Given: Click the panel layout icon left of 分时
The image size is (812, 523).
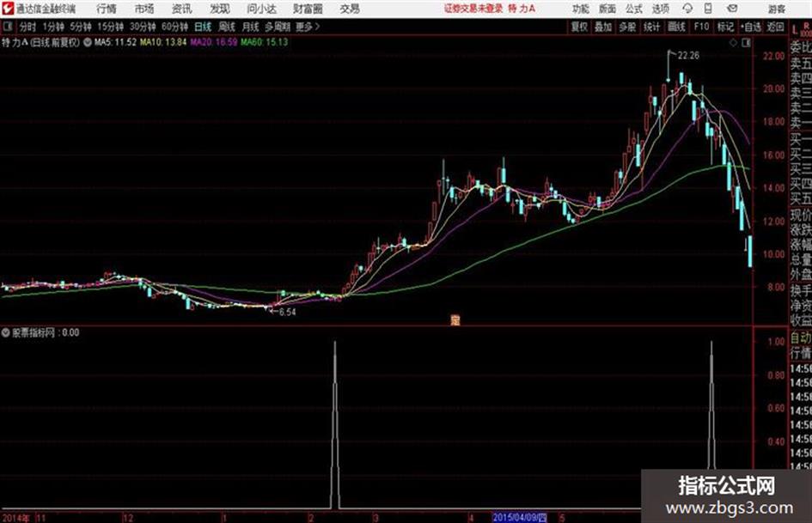Looking at the screenshot, I should pyautogui.click(x=7, y=27).
